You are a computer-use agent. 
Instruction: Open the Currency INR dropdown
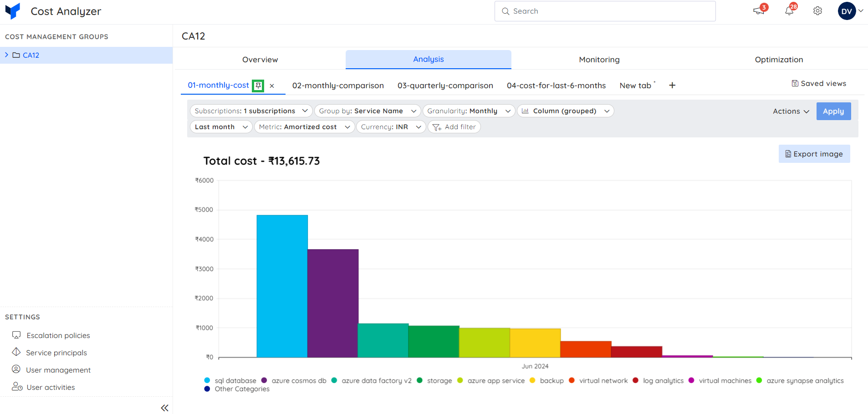pyautogui.click(x=391, y=127)
